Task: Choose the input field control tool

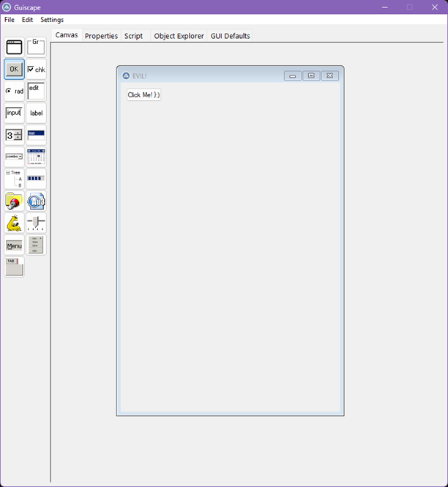Action: tap(14, 114)
